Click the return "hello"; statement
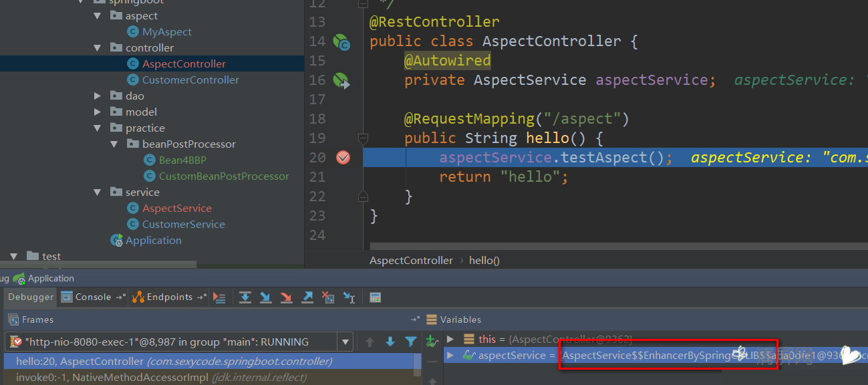This screenshot has height=385, width=868. [504, 177]
